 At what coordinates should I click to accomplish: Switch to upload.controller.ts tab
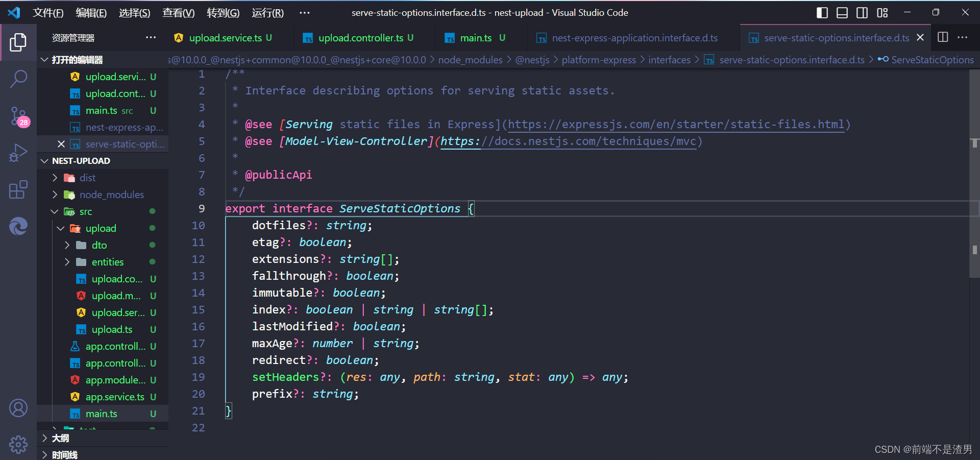[365, 38]
